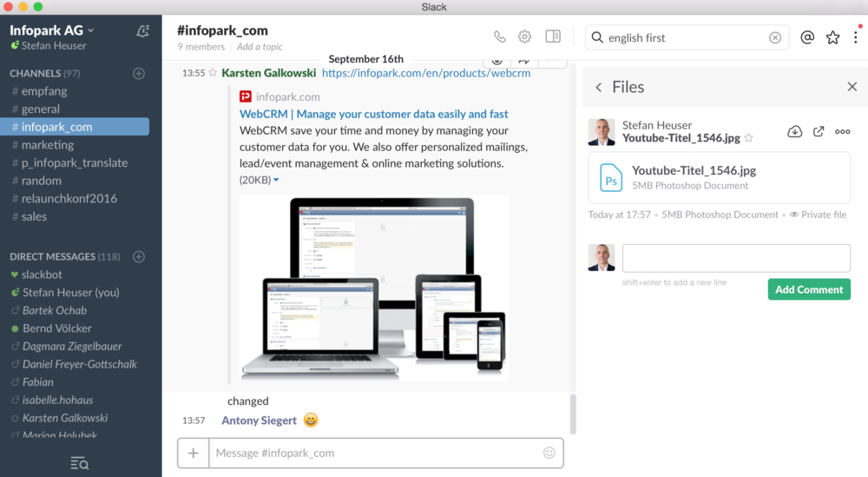The height and width of the screenshot is (477, 868).
Task: Open notification preferences bell icon
Action: coord(143,31)
